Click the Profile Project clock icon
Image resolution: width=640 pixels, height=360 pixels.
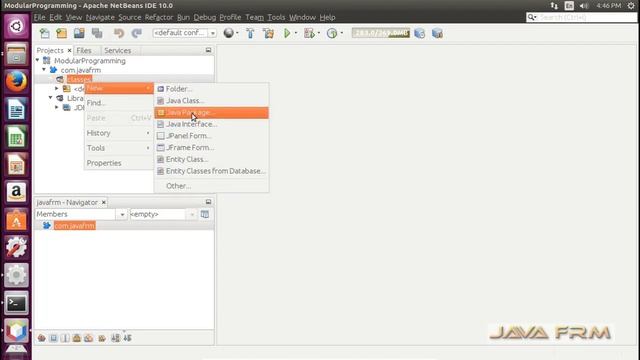(x=332, y=33)
